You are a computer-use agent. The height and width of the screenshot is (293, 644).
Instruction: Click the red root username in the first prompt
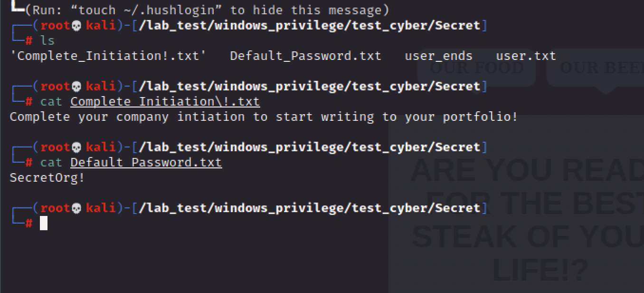[55, 26]
